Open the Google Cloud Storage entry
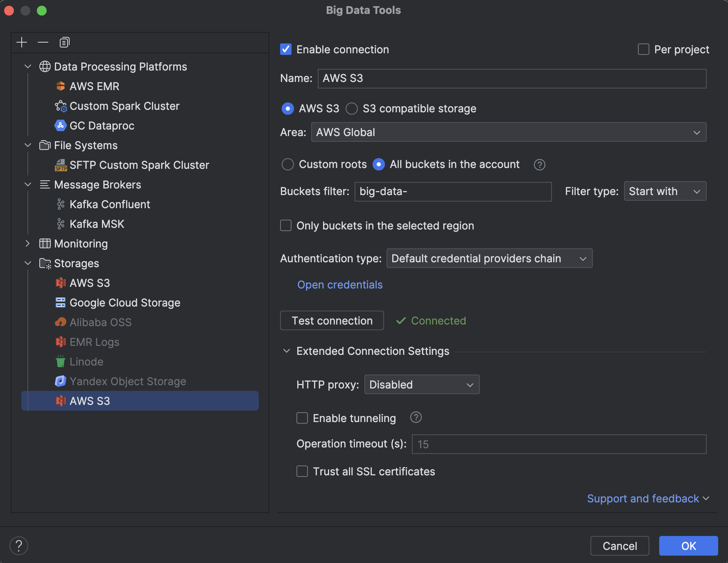Image resolution: width=728 pixels, height=563 pixels. point(125,302)
